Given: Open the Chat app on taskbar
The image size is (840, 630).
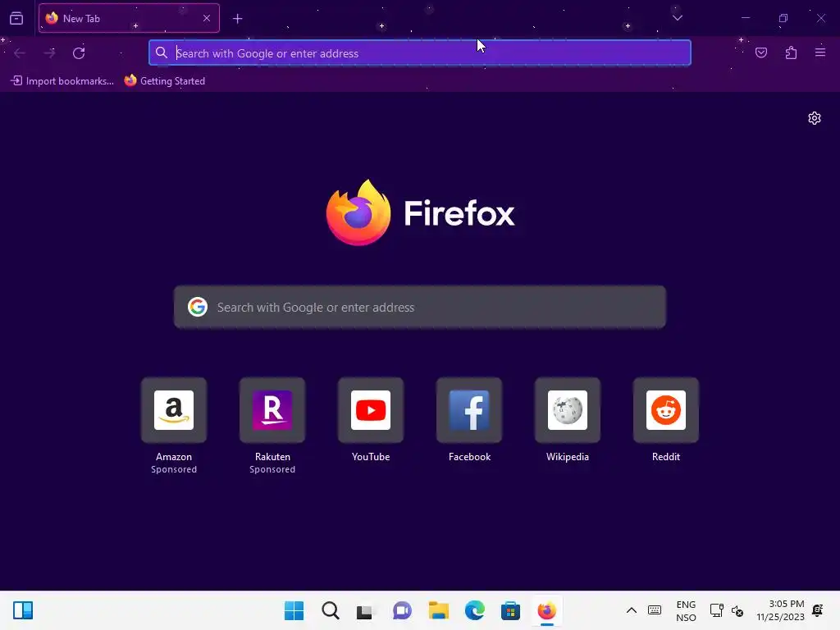Looking at the screenshot, I should 402,610.
